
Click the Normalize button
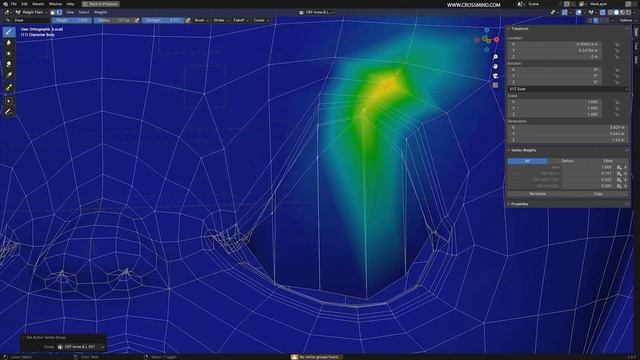538,194
